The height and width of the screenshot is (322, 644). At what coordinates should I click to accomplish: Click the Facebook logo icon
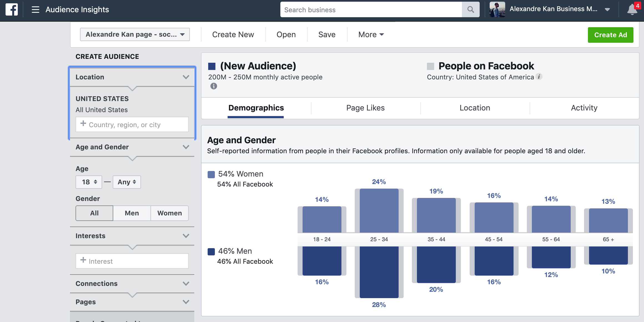11,9
